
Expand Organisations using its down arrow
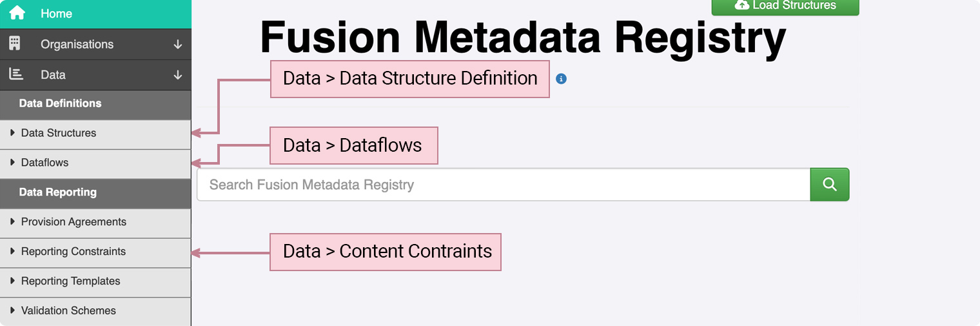pyautogui.click(x=178, y=45)
